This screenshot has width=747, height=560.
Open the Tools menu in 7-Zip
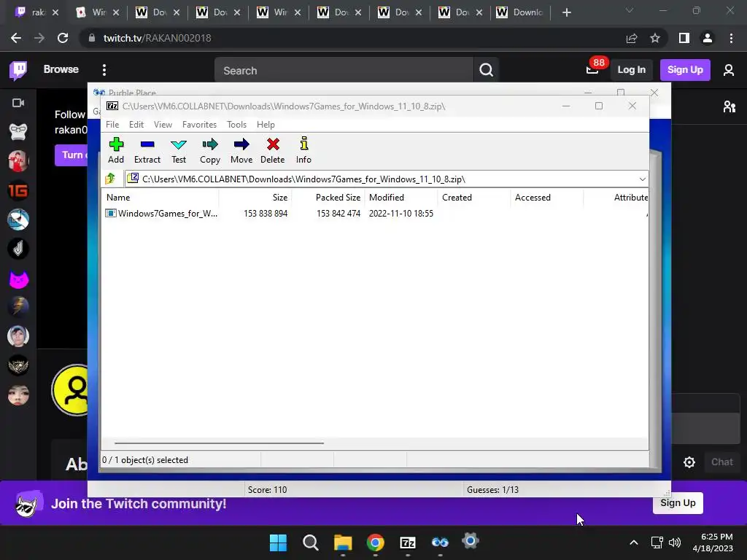(x=236, y=124)
